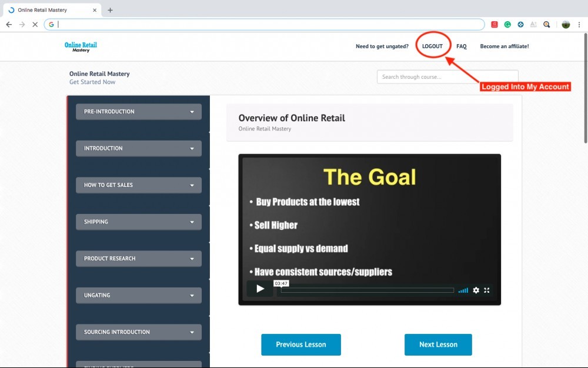Click the page vertical scrollbar
588x368 pixels.
[x=585, y=88]
